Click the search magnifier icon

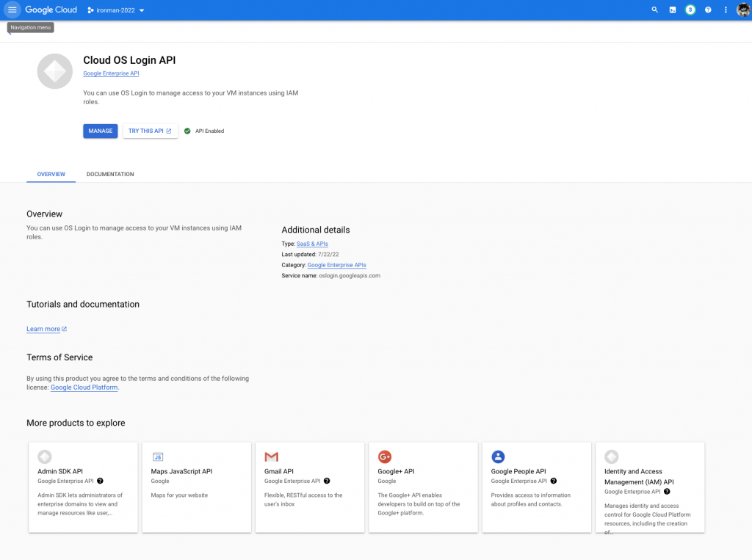[654, 10]
